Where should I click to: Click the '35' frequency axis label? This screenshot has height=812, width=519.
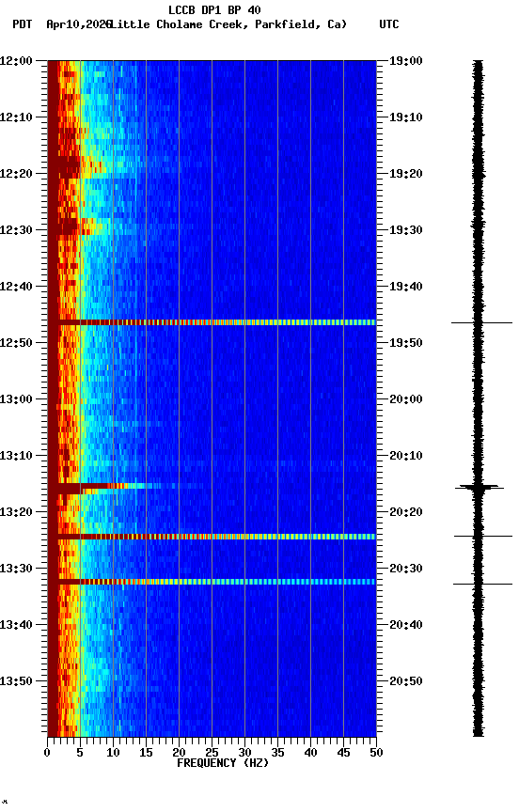coord(277,753)
